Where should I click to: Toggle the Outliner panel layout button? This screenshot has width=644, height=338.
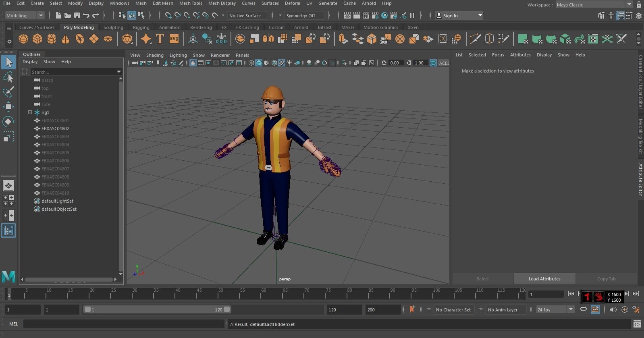click(8, 230)
